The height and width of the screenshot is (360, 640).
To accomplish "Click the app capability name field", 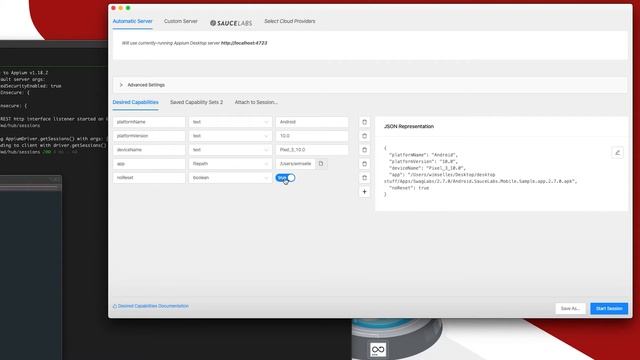I will pos(149,164).
